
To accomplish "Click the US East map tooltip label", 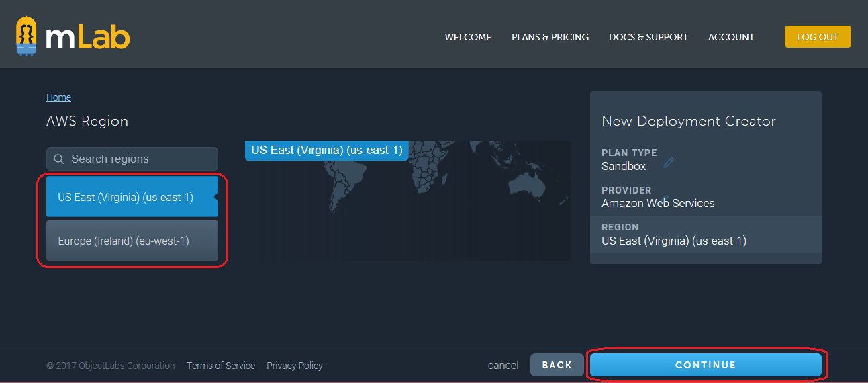I will (x=326, y=151).
